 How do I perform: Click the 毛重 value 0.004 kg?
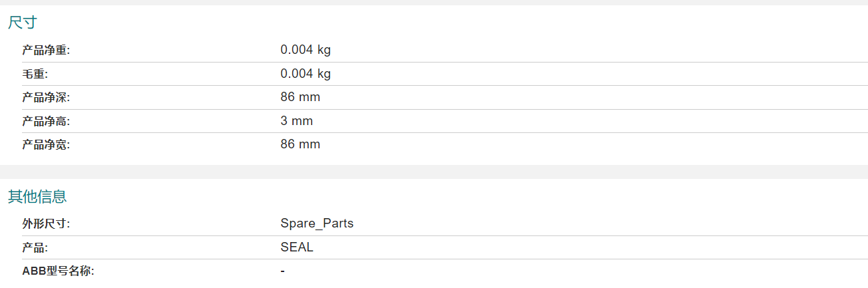(306, 74)
